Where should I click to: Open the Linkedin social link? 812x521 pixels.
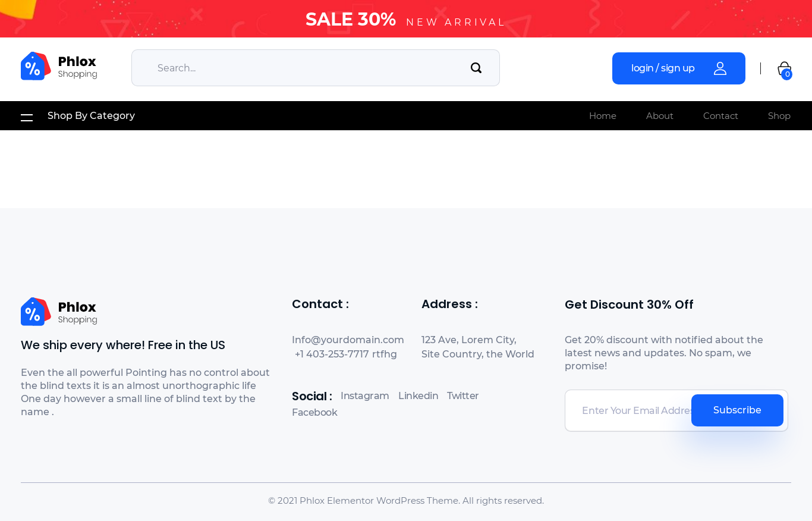pyautogui.click(x=418, y=396)
